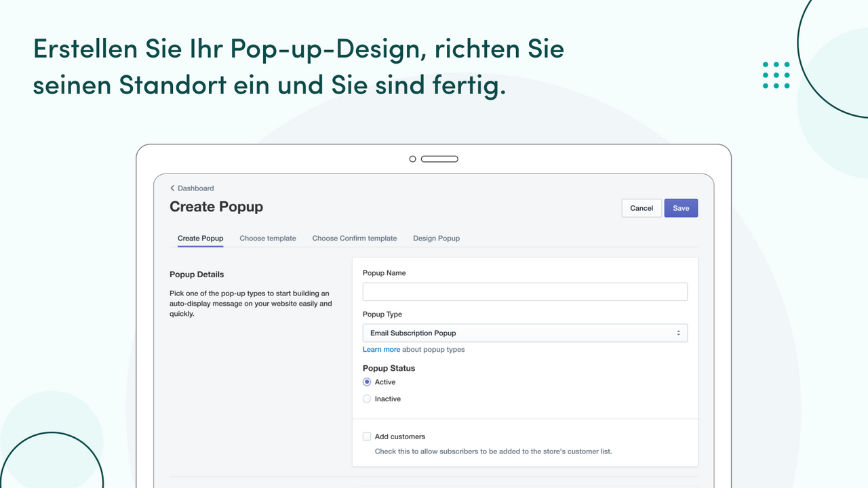Switch to the Design Popup tab
The height and width of the screenshot is (488, 868).
tap(437, 239)
